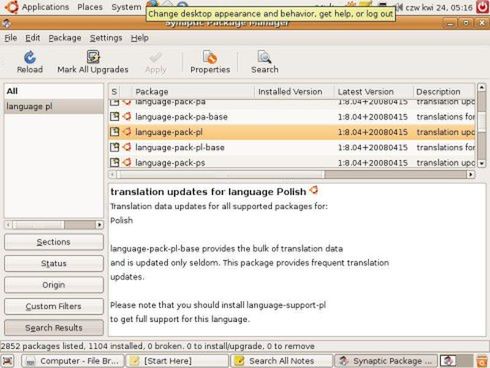Sort by the Package column header
The height and width of the screenshot is (368, 490).
[x=193, y=92]
